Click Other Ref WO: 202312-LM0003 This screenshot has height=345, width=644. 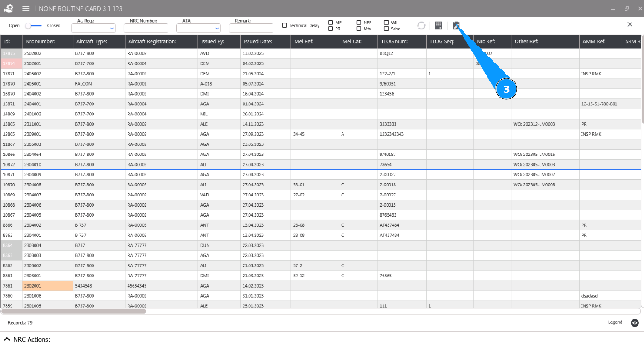click(x=545, y=124)
